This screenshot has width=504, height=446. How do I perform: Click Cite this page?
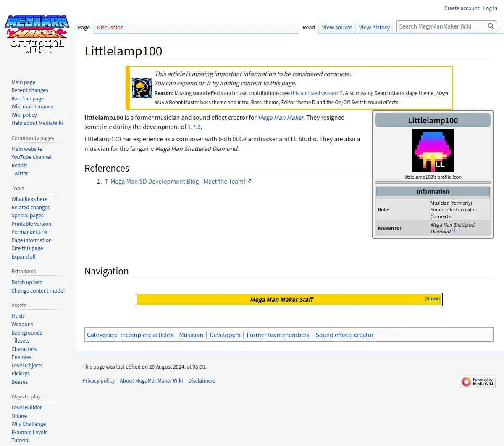(x=27, y=248)
